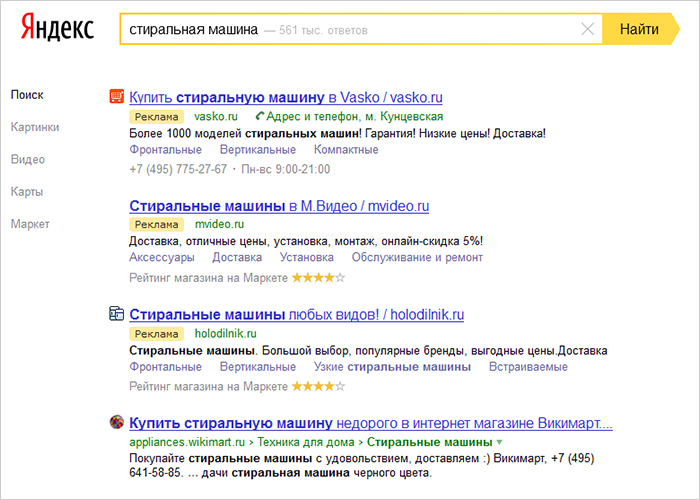Open Аксессуары sitelink under М.Видео
This screenshot has width=700, height=500.
tap(162, 258)
